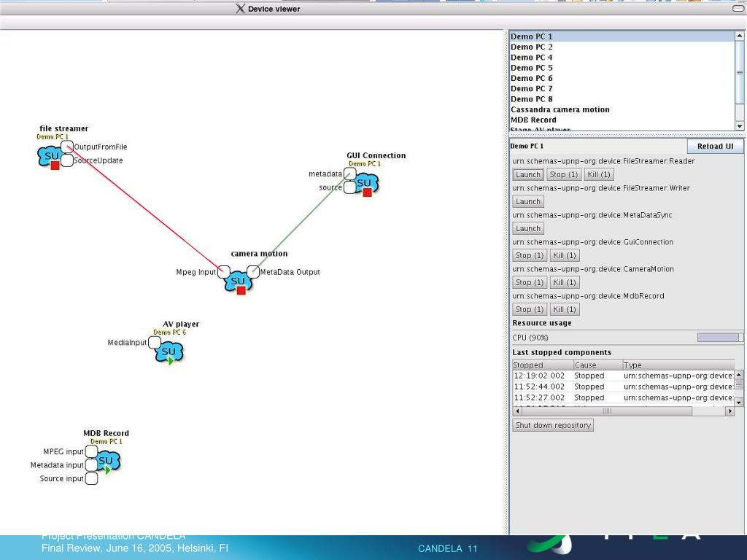Image resolution: width=747 pixels, height=560 pixels.
Task: Select MDB Record in device list
Action: pos(622,120)
